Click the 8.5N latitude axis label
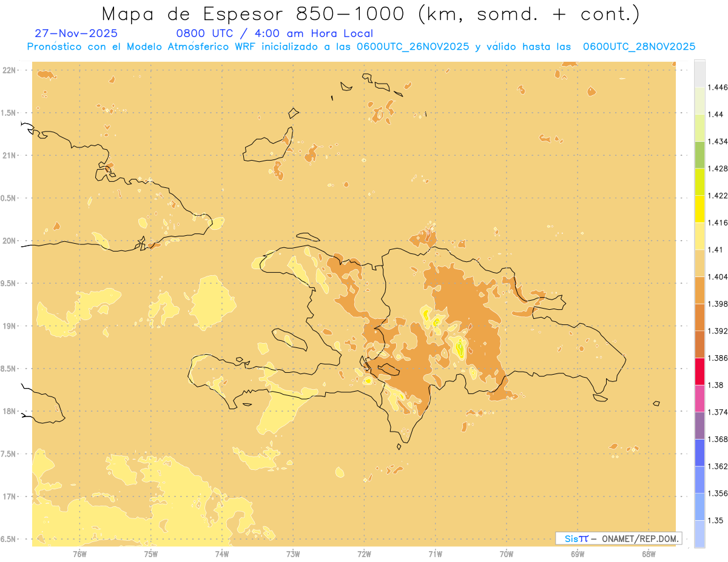Viewport: 728px width, 562px height. (x=8, y=369)
